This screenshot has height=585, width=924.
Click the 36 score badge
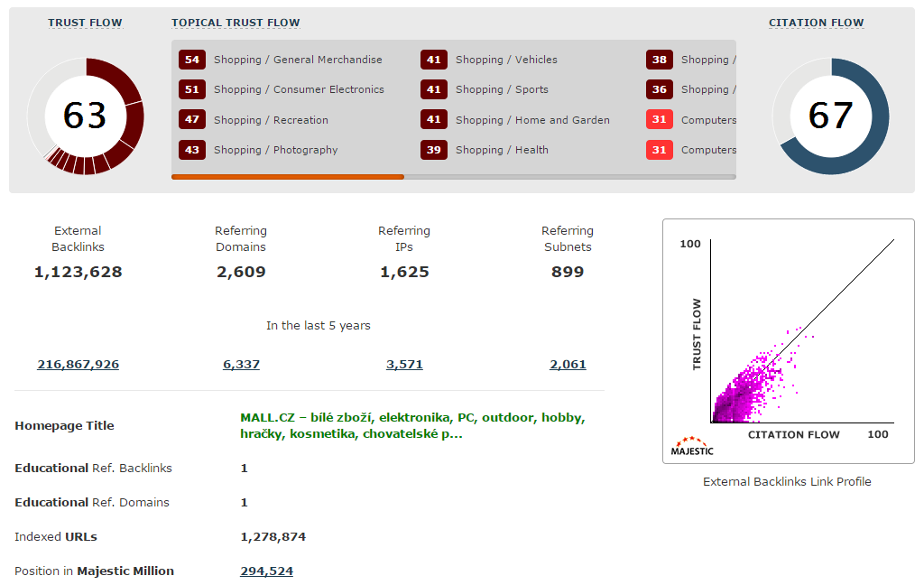tap(660, 89)
